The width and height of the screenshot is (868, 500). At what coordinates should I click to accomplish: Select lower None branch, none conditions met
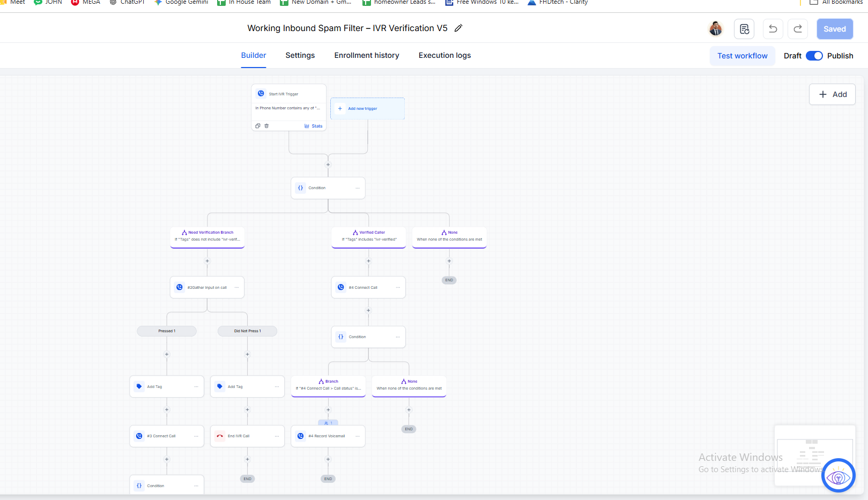pos(409,385)
